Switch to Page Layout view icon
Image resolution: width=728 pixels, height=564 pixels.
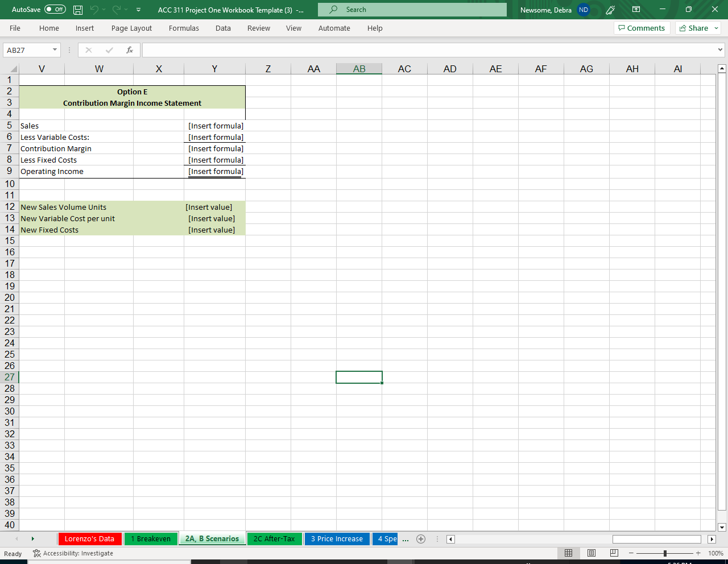[591, 553]
